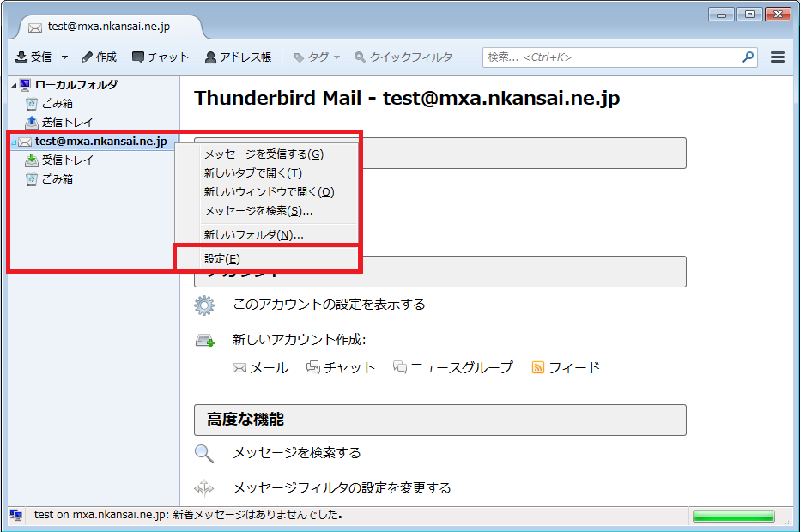
Task: Click the status bar online/offline icon
Action: point(15,515)
